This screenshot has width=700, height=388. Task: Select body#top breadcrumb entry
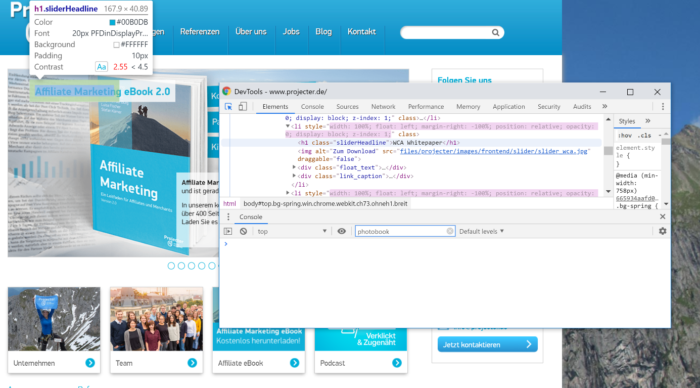(325, 204)
